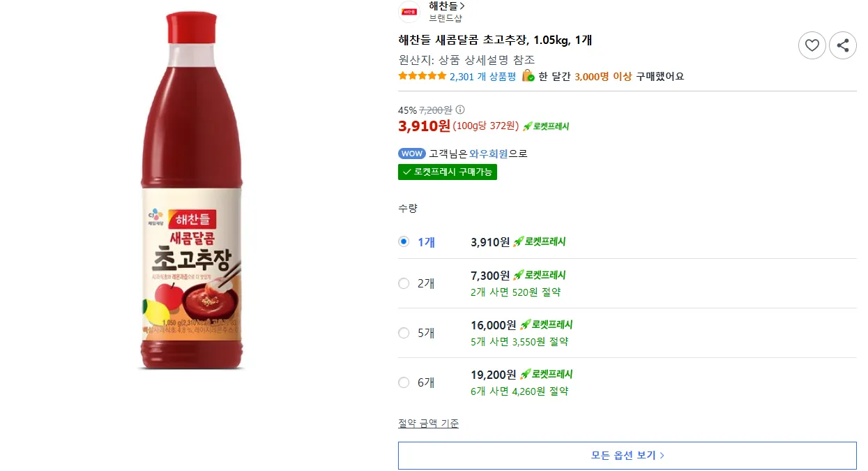Click the 와우회원 membership link
Screen dimensions: 868x471
489,154
